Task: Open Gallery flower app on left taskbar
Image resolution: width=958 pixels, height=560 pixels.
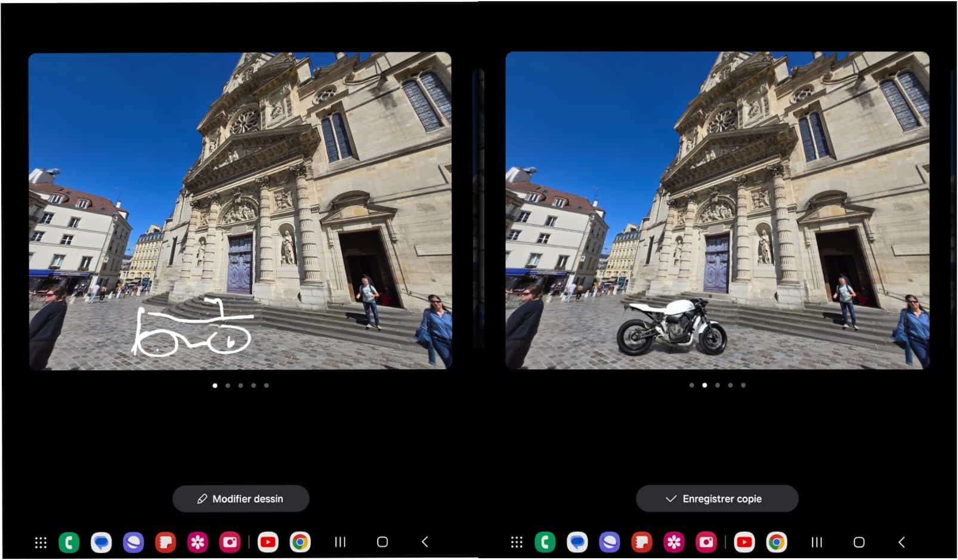Action: coord(197,542)
